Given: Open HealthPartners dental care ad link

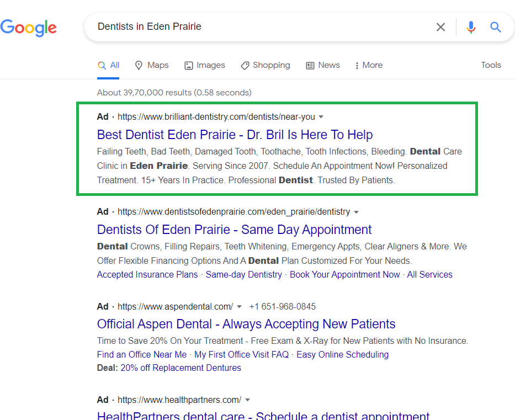Looking at the screenshot, I should [x=263, y=416].
